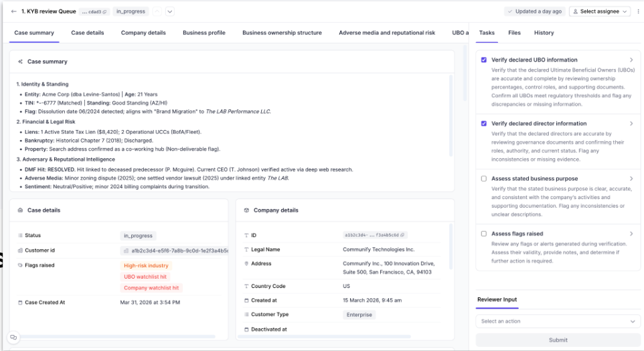This screenshot has height=351, width=644.
Task: Open the Select an action dropdown
Action: click(x=558, y=322)
